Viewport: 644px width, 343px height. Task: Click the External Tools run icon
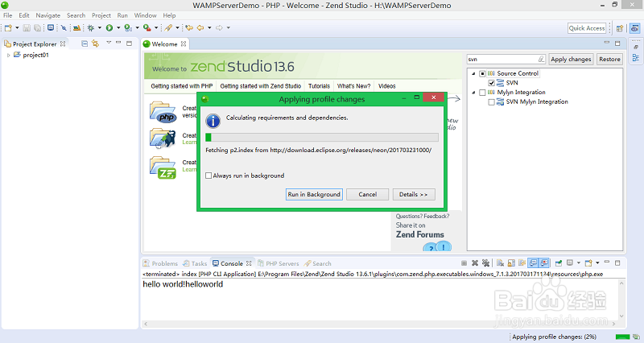tap(147, 28)
